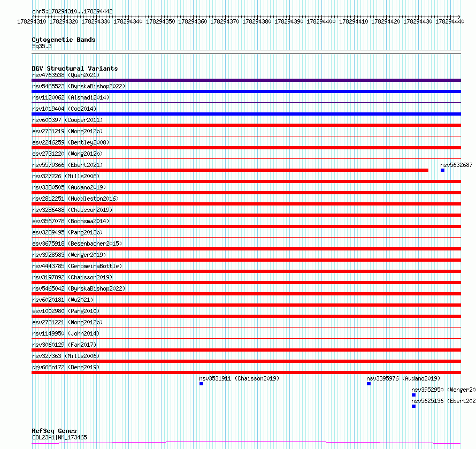Click the blue marker under nsv3531911
Screen dimensions: 476x449
(201, 384)
